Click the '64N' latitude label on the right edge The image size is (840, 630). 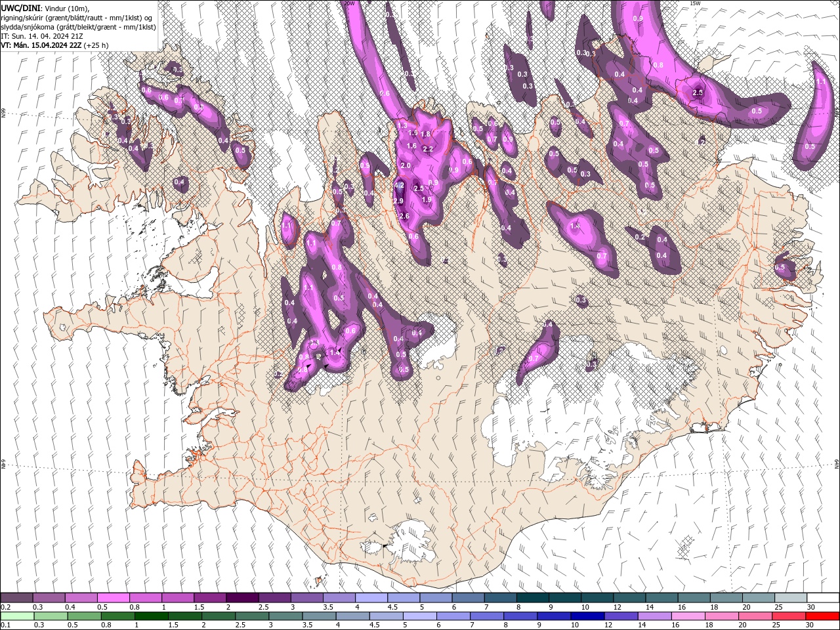click(837, 464)
